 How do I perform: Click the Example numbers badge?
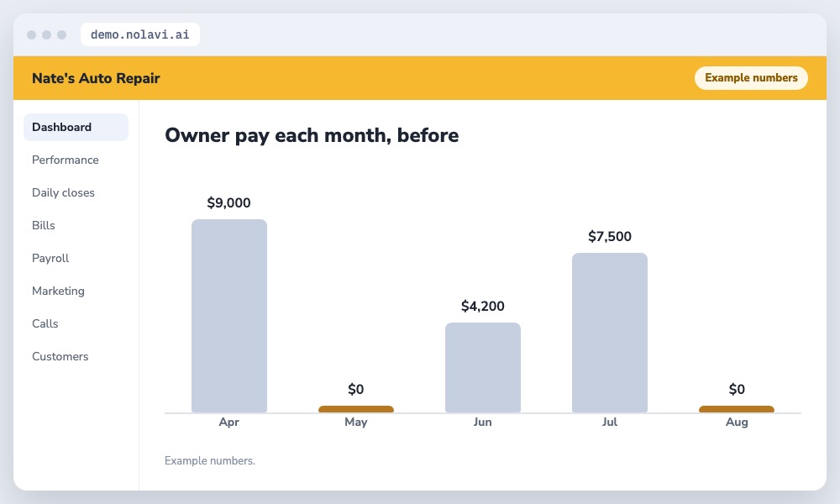coord(751,77)
